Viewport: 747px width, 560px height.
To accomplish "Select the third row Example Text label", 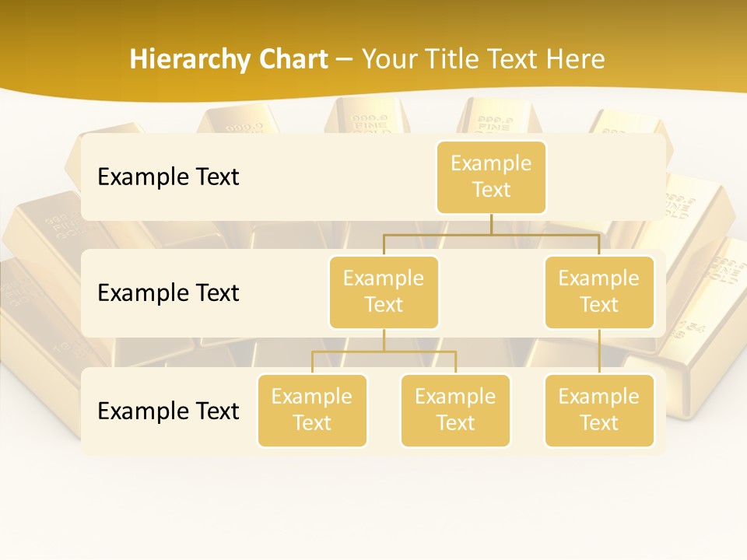I will [168, 411].
